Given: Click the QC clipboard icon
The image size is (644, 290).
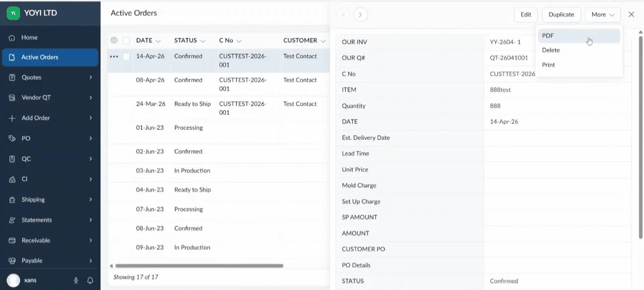Looking at the screenshot, I should click(x=12, y=159).
